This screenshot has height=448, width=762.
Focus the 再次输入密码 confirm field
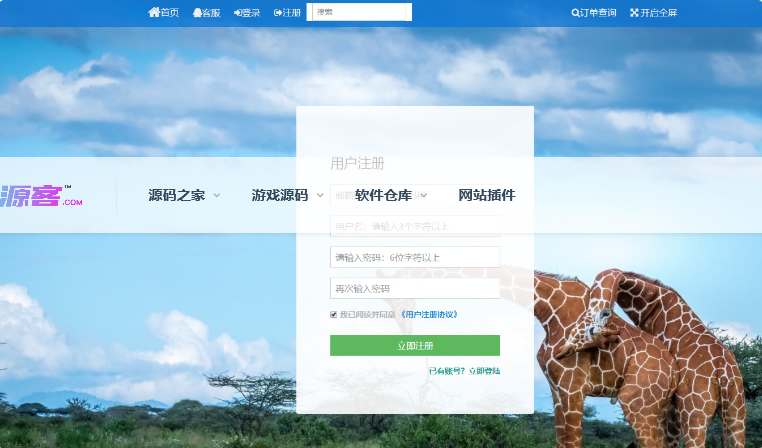click(415, 289)
